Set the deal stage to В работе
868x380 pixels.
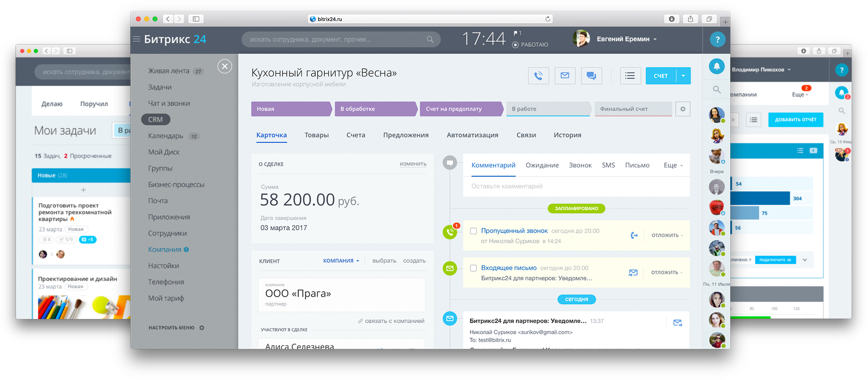(x=549, y=109)
